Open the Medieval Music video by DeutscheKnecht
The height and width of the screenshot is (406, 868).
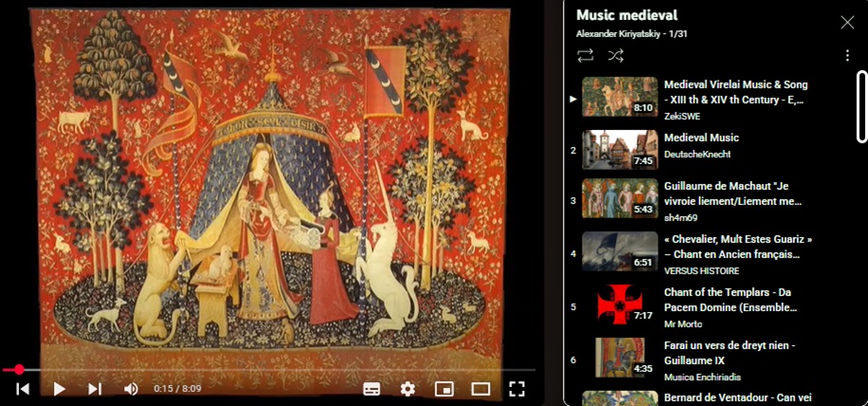[x=701, y=138]
